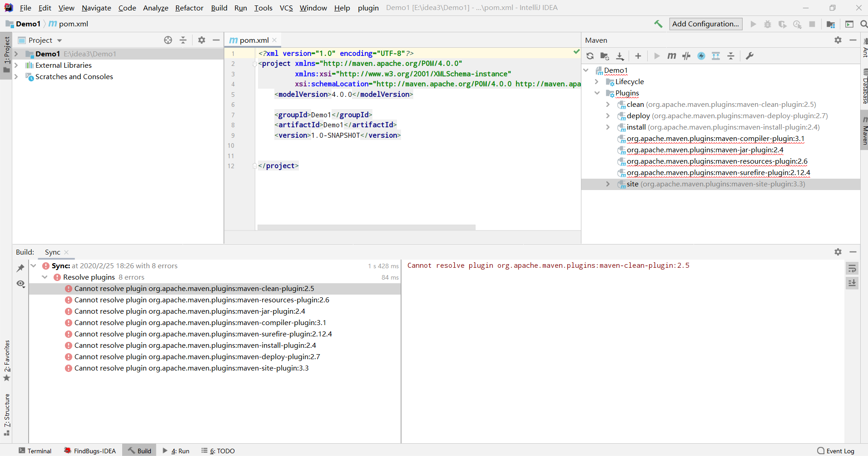Reimport all Maven projects
This screenshot has height=456, width=868.
590,56
